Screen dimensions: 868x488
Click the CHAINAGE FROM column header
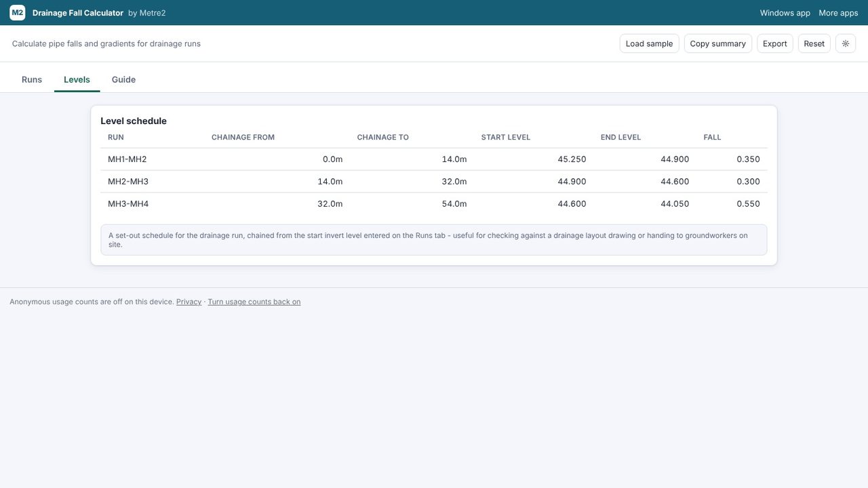click(243, 138)
